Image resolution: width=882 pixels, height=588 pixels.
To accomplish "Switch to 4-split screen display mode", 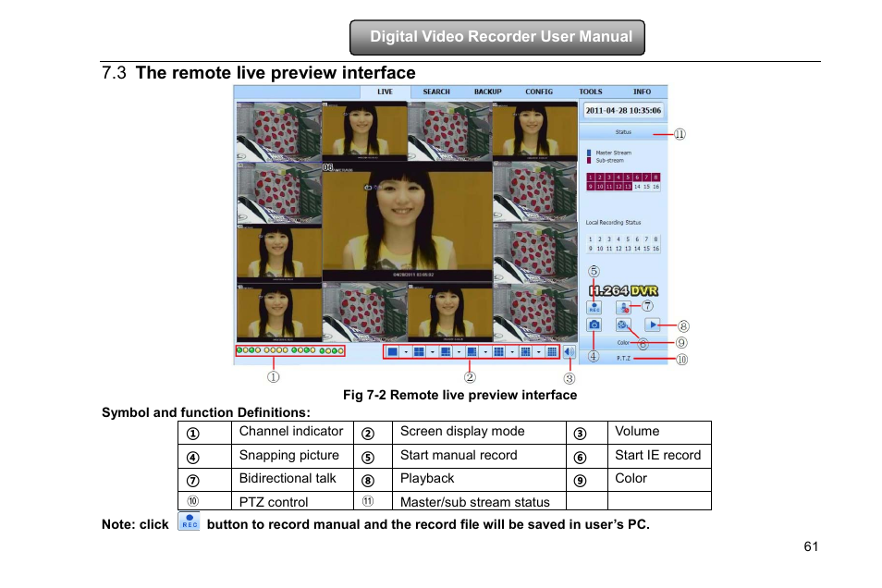I will coord(419,351).
